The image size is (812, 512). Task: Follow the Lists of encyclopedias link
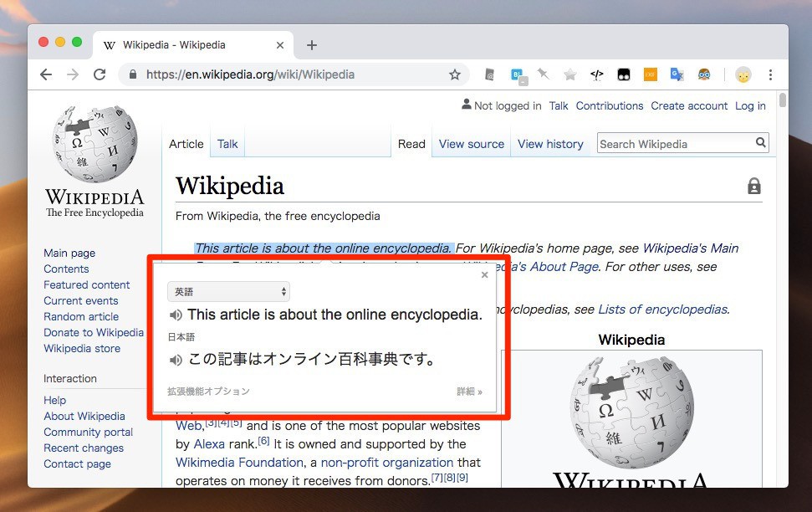pos(664,310)
